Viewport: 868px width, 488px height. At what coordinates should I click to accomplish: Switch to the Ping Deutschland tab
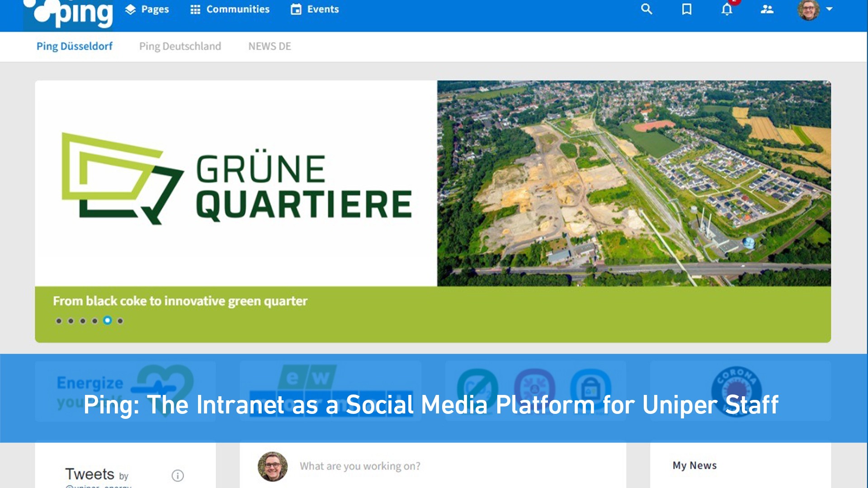pos(180,46)
